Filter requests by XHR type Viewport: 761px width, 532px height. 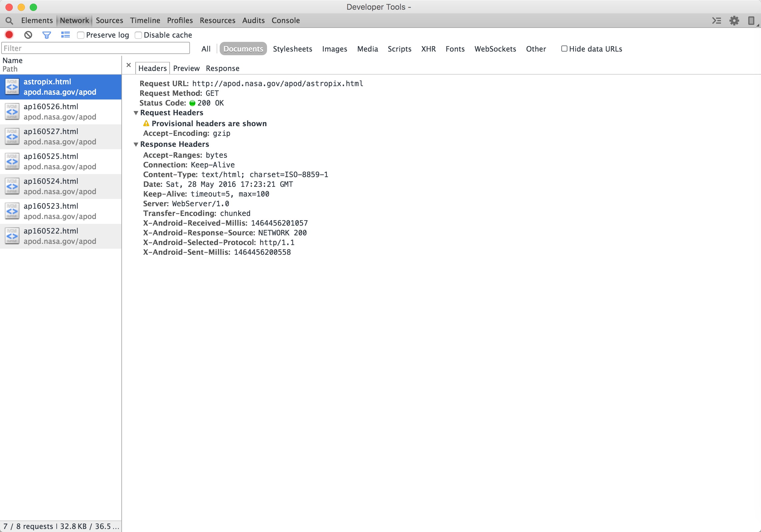click(x=428, y=49)
